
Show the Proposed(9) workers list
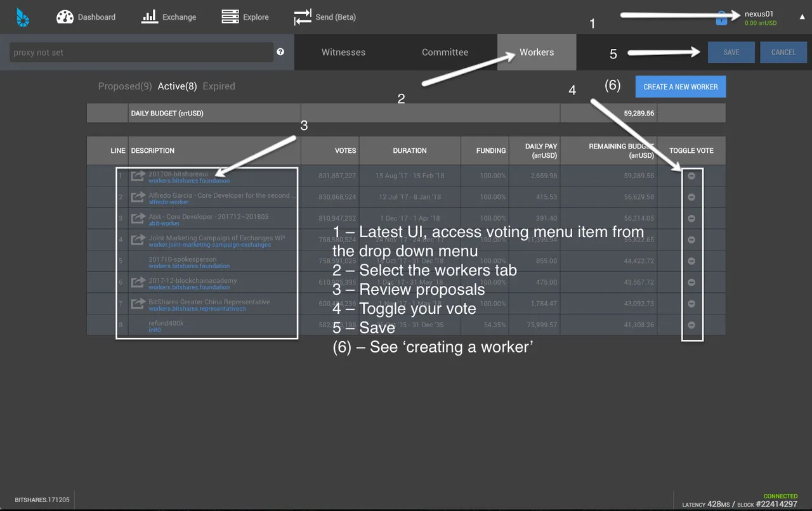coord(125,86)
